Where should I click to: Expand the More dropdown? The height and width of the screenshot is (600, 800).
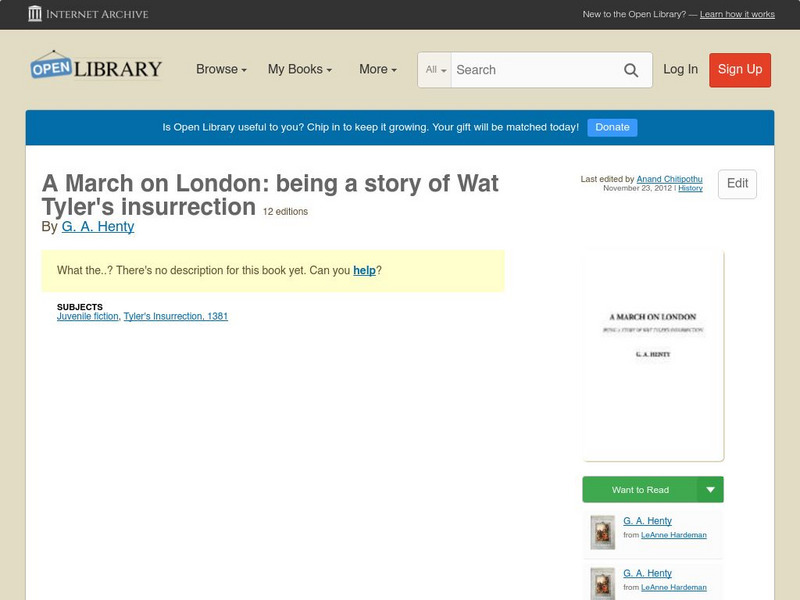pyautogui.click(x=376, y=70)
